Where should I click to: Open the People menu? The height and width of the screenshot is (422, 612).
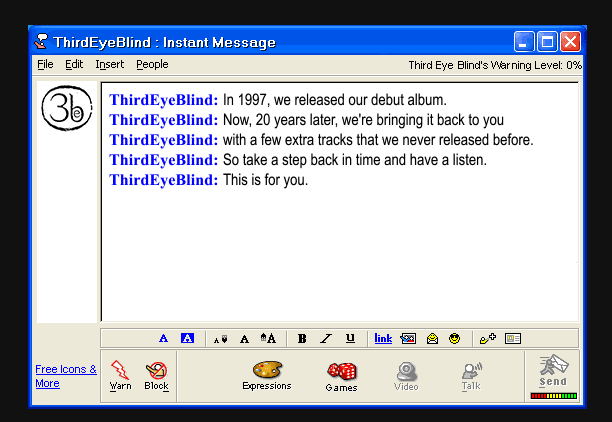click(x=152, y=64)
